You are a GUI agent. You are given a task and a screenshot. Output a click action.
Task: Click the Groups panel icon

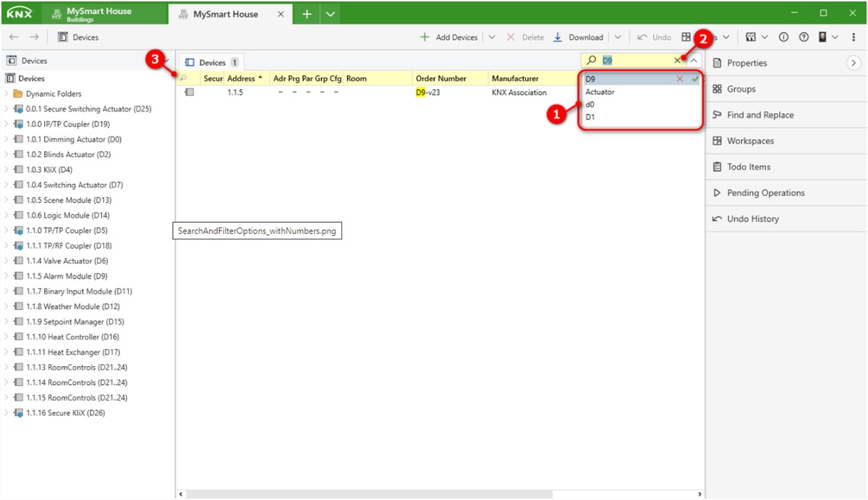(718, 89)
